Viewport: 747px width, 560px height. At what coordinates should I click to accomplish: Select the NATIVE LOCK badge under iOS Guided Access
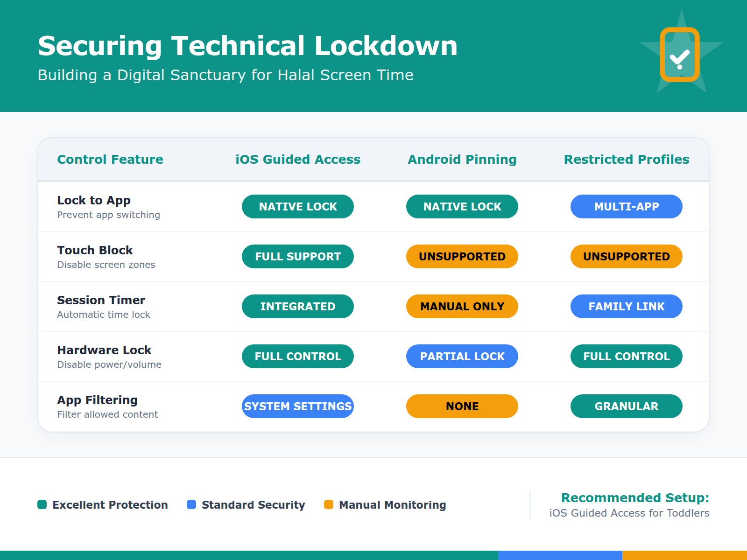[x=297, y=206]
